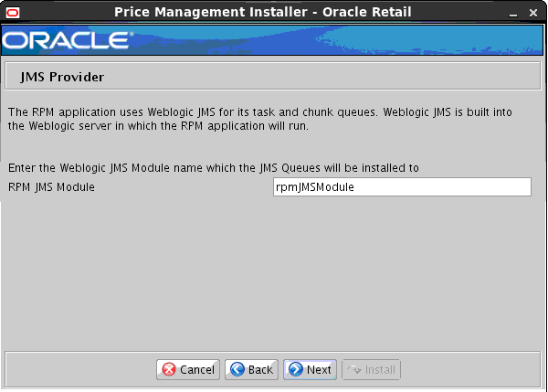This screenshot has height=392, width=548.
Task: Click the 'Enter the Weblogic JMS Module name' text
Action: pos(214,168)
